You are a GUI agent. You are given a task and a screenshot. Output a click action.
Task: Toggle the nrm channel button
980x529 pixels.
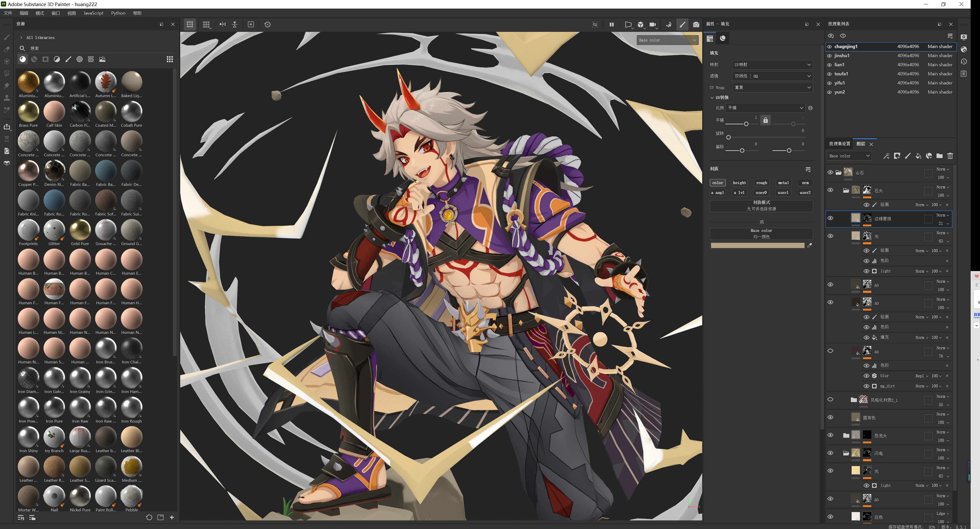click(x=805, y=183)
